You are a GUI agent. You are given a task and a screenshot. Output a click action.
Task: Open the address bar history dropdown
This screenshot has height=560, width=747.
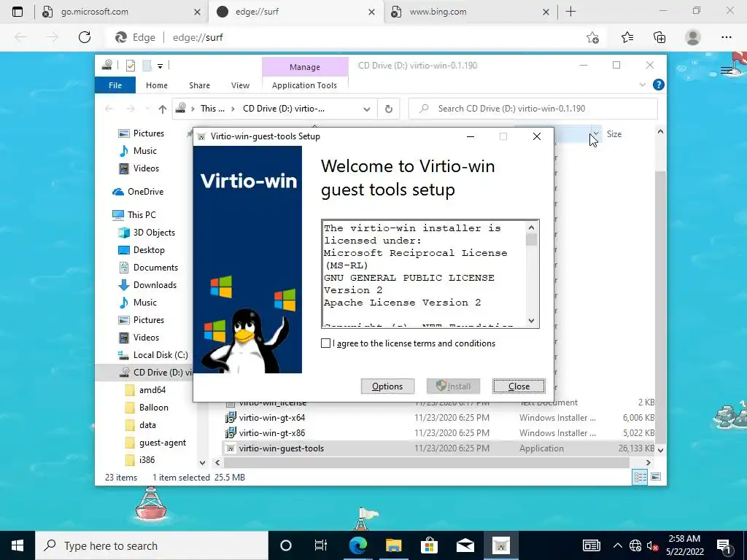[x=366, y=109]
